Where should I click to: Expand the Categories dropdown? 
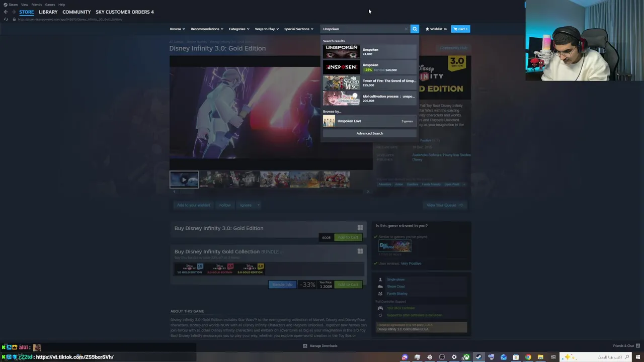pos(238,29)
